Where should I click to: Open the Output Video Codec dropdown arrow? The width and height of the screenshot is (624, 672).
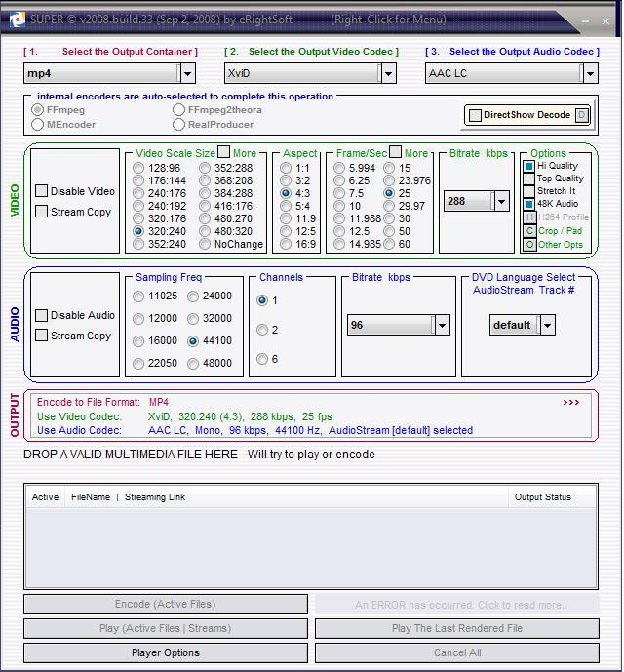388,73
